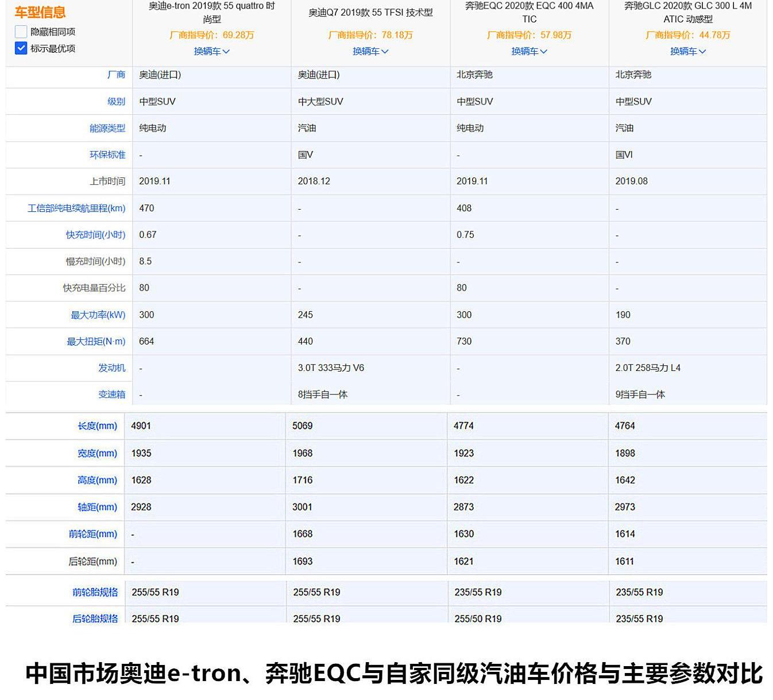This screenshot has width=773, height=700.
Task: Click the 发动机 parameter label
Action: (111, 368)
